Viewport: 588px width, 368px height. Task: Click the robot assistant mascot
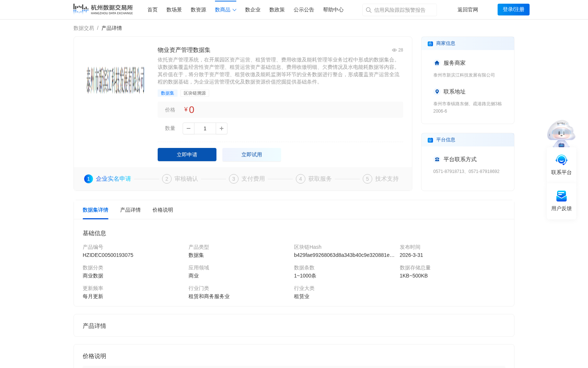pos(561,133)
